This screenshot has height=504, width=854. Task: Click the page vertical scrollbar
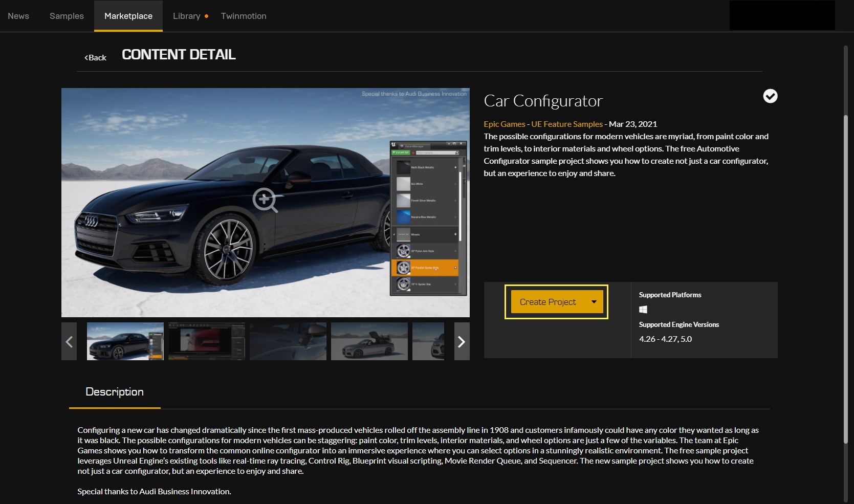[846, 279]
